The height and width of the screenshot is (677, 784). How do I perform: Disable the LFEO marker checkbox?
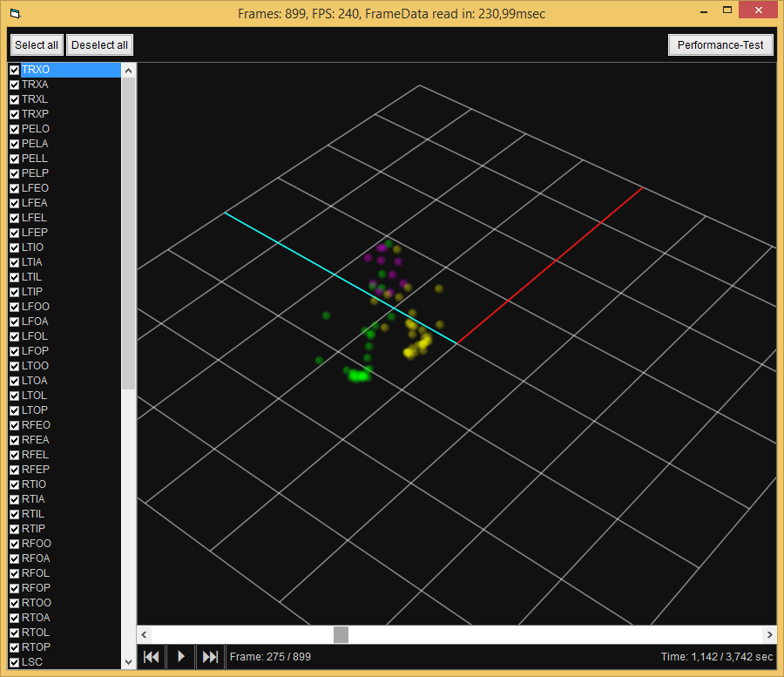(x=14, y=187)
